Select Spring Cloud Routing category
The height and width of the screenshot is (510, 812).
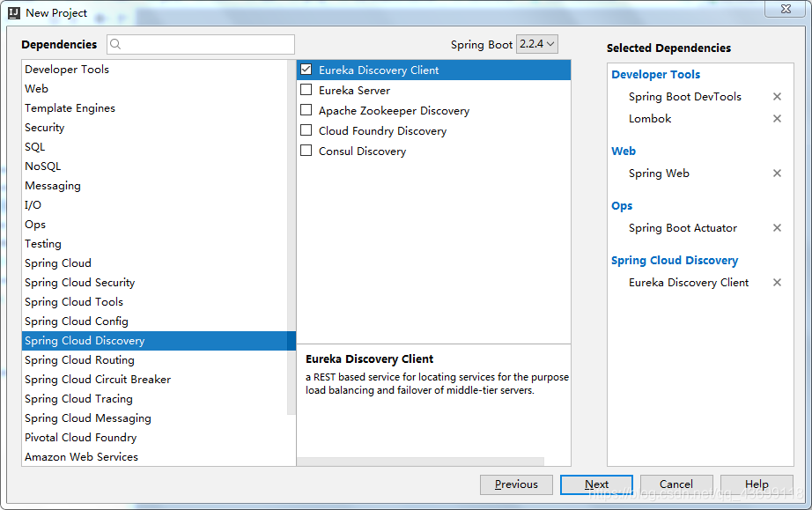[155, 360]
